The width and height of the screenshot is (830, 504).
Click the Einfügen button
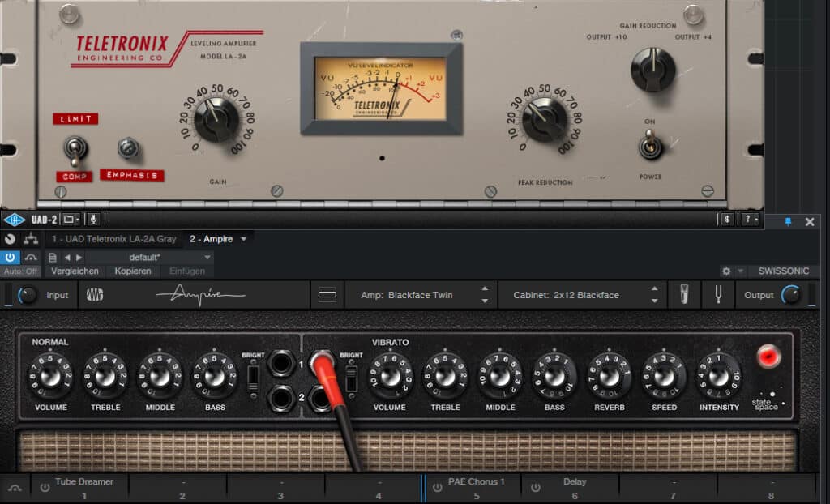(x=187, y=271)
